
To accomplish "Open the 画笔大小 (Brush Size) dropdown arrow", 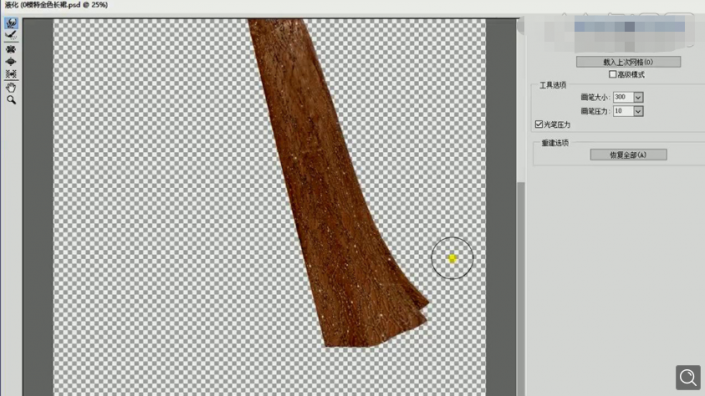I will tap(638, 97).
